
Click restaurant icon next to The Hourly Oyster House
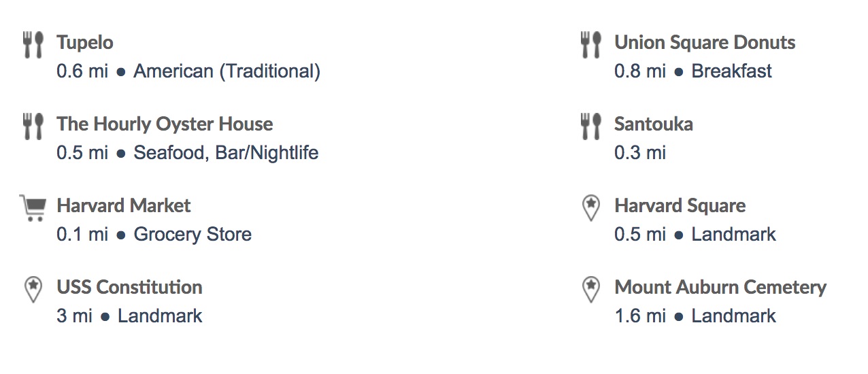pyautogui.click(x=33, y=126)
